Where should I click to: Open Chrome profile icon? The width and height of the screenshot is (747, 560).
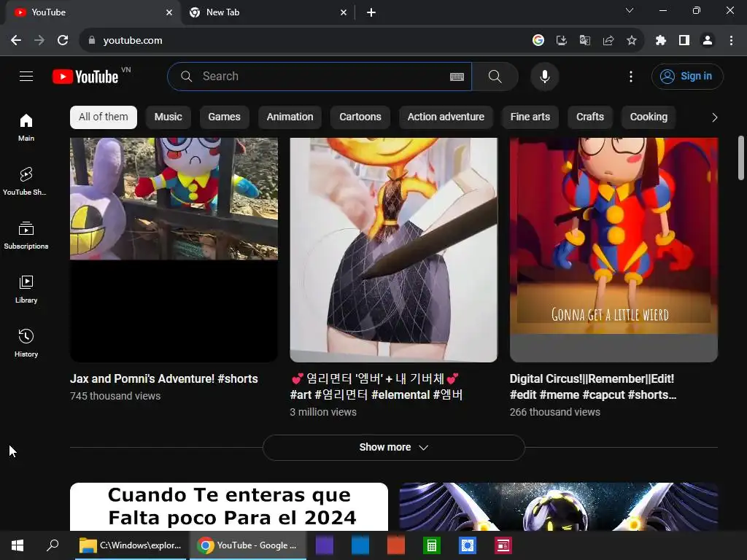[x=708, y=41]
